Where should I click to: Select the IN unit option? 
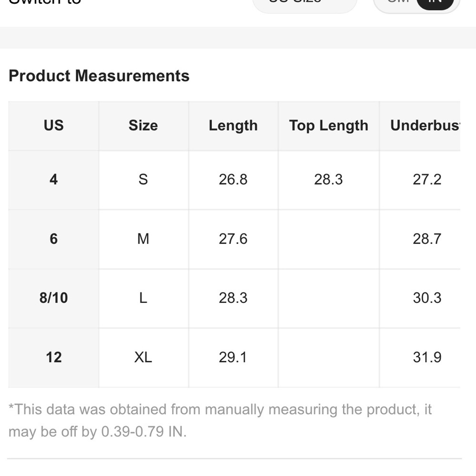click(x=435, y=2)
